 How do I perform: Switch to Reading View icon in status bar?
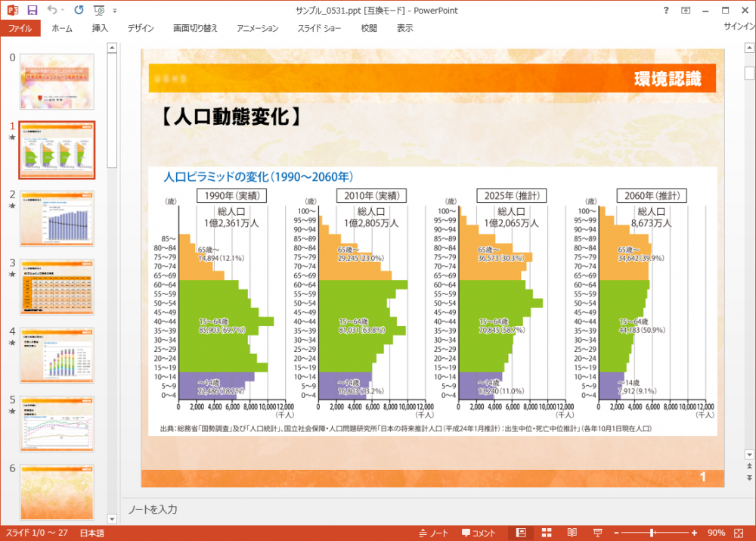click(572, 533)
